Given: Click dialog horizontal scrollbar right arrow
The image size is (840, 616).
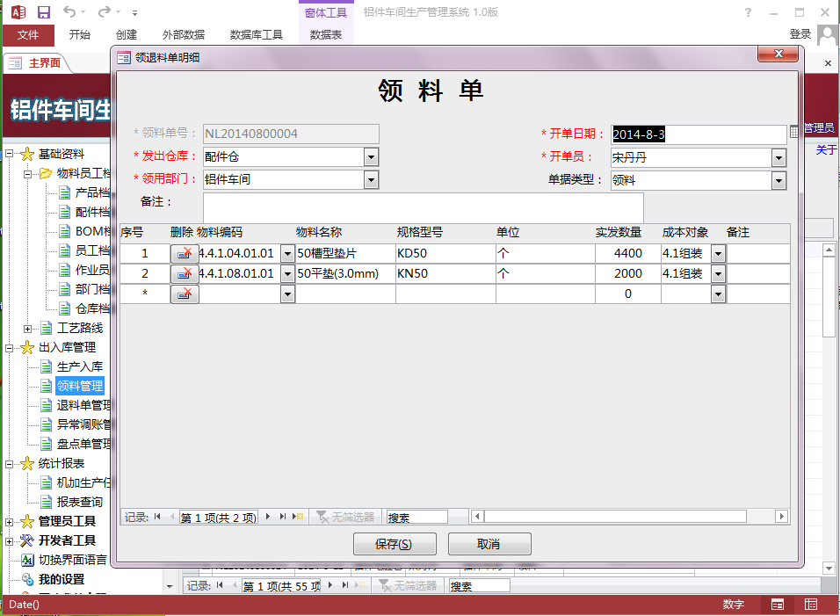Looking at the screenshot, I should click(782, 517).
